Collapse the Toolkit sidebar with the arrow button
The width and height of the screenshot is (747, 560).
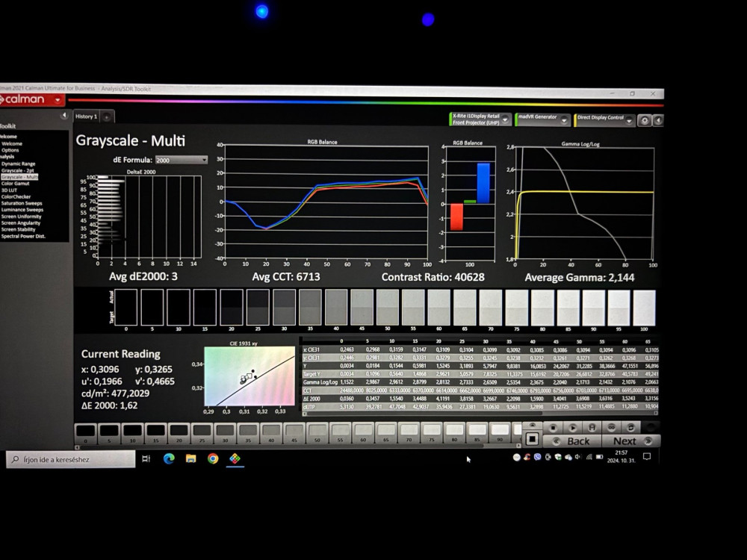point(64,116)
